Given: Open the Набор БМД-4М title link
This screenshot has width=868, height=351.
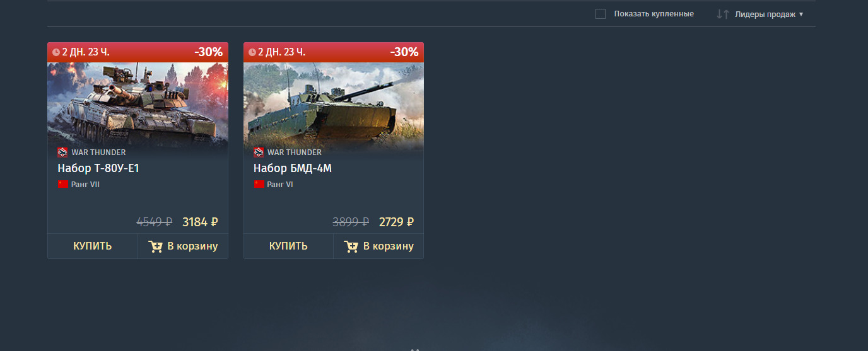Looking at the screenshot, I should tap(293, 168).
